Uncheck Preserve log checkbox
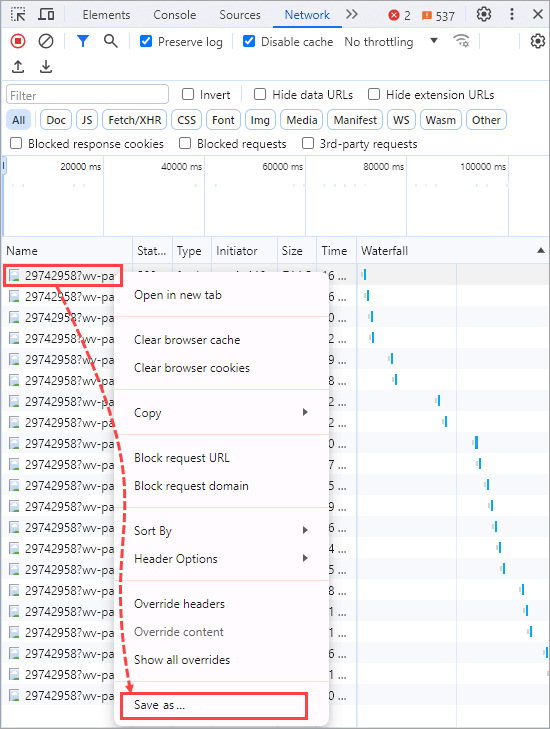The height and width of the screenshot is (729, 550). click(146, 41)
